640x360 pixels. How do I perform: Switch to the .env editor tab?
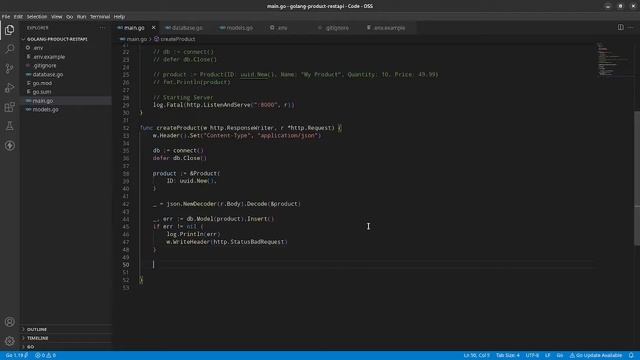[x=282, y=28]
